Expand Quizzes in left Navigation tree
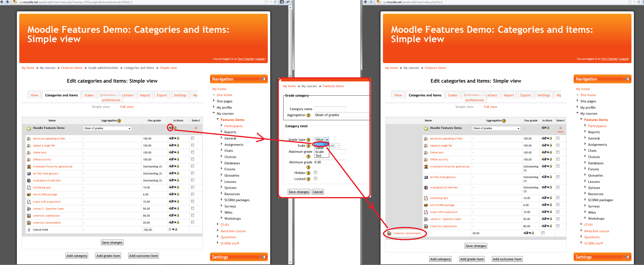 coord(222,187)
